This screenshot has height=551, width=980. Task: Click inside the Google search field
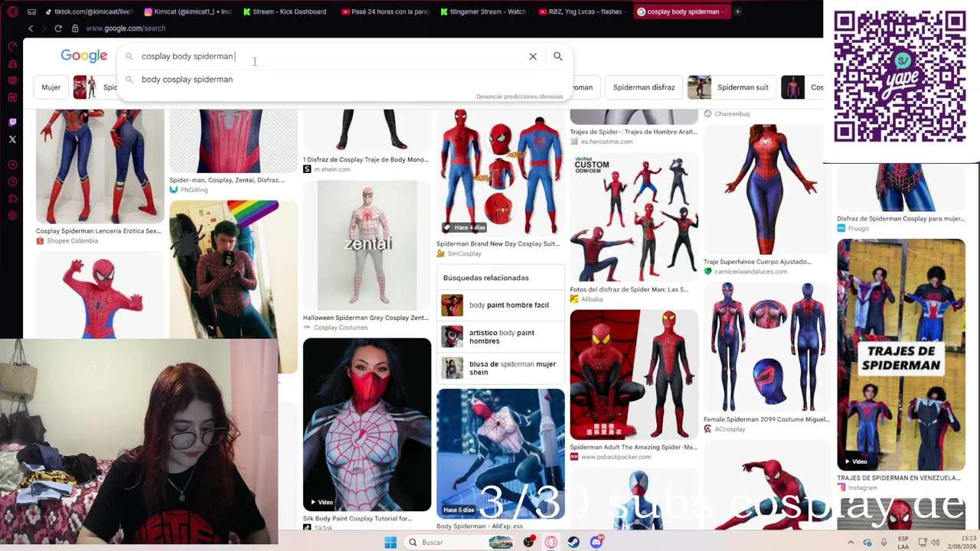pyautogui.click(x=329, y=57)
